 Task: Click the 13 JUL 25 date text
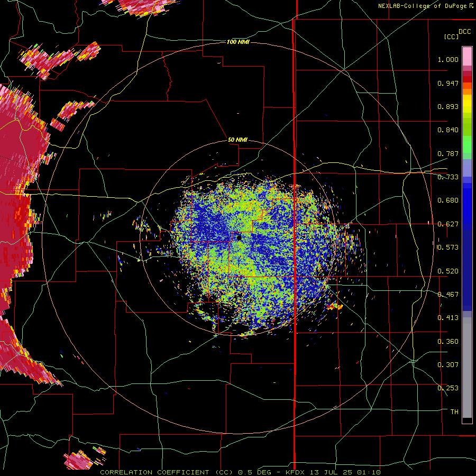[x=332, y=472]
